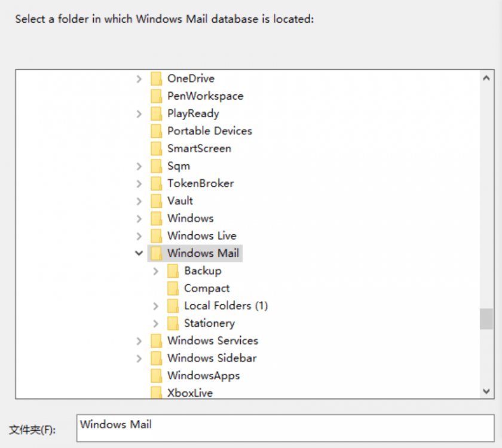Screen dimensions: 502x448
Task: Select the Windows Mail folder name
Action: [203, 253]
